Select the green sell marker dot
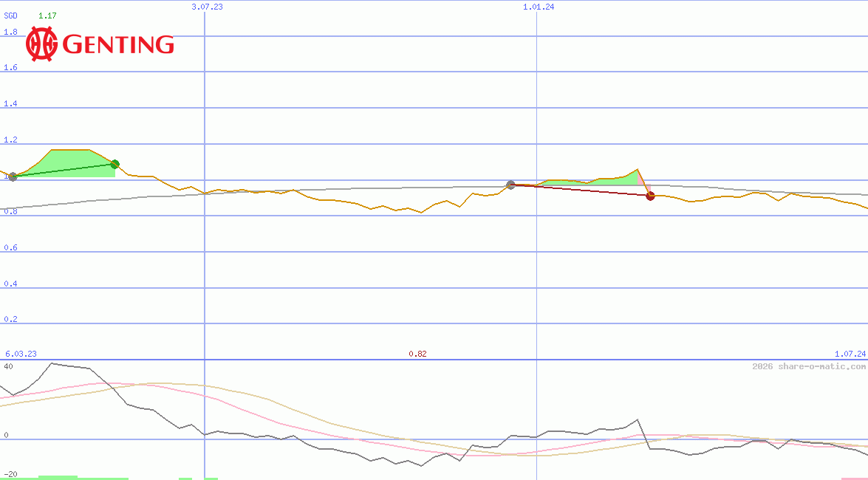Image resolution: width=868 pixels, height=480 pixels. (x=115, y=164)
